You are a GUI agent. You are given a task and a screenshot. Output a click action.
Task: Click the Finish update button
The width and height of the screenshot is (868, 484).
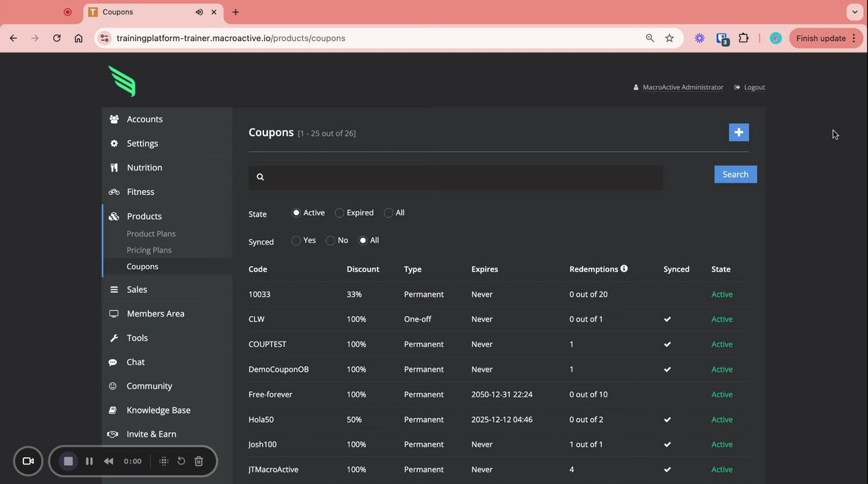tap(825, 38)
